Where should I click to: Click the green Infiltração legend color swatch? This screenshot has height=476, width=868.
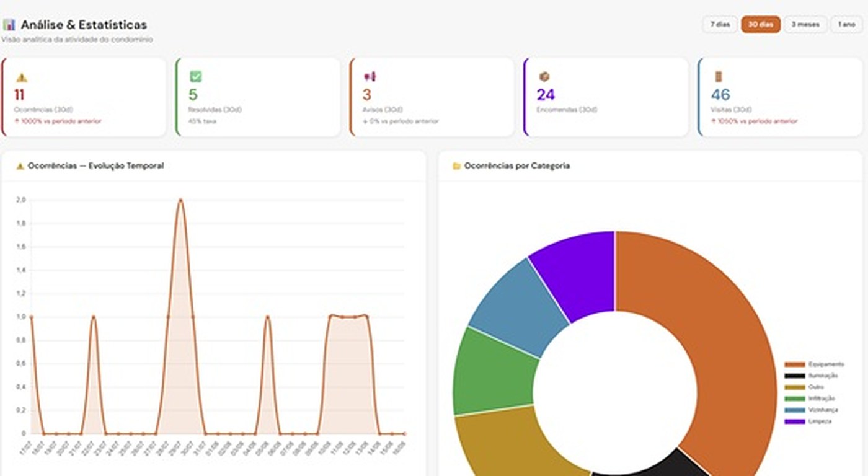794,399
